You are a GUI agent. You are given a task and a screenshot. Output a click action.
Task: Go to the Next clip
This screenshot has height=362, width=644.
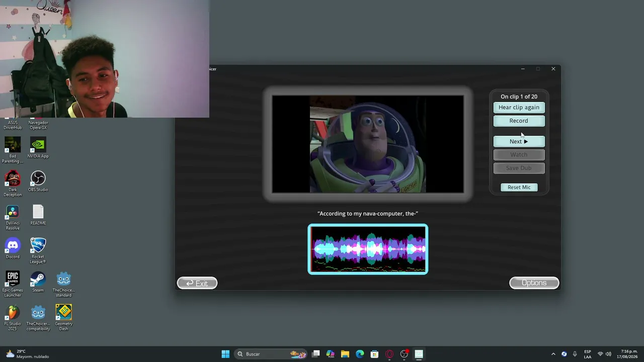pyautogui.click(x=519, y=141)
